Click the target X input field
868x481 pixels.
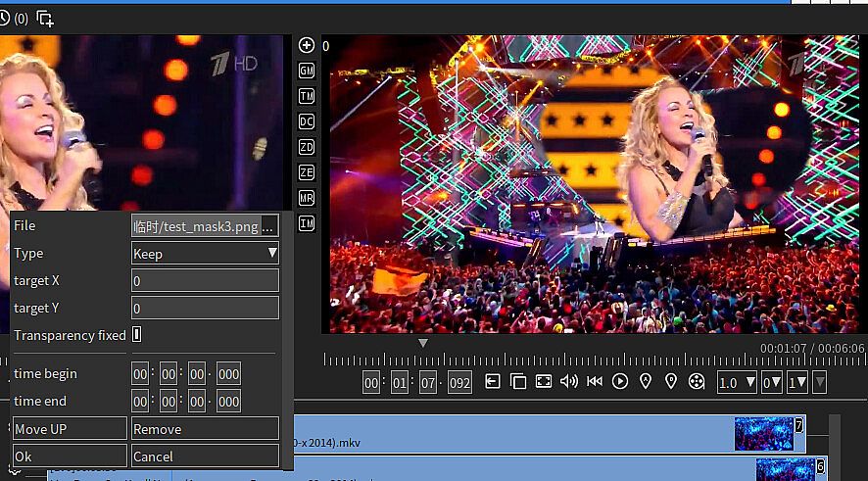[205, 281]
